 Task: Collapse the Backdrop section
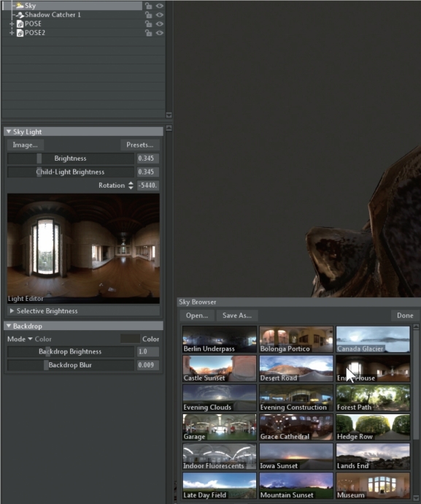click(9, 326)
